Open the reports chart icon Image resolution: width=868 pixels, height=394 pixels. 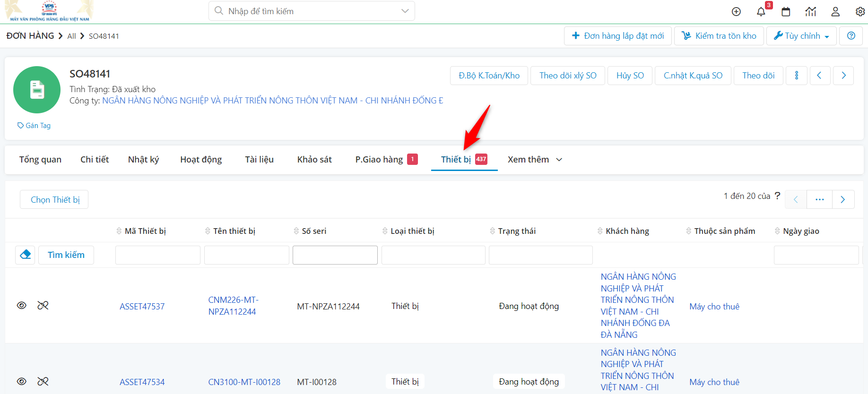[x=811, y=12]
